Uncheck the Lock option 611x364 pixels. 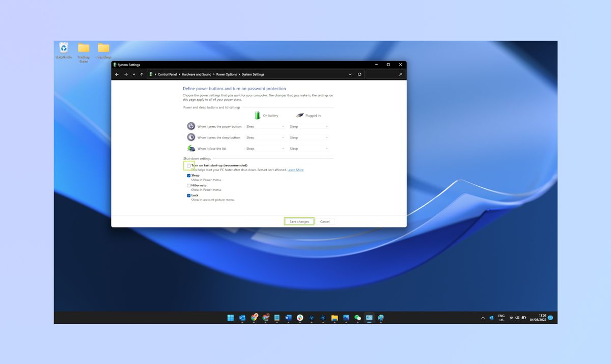[x=188, y=195]
